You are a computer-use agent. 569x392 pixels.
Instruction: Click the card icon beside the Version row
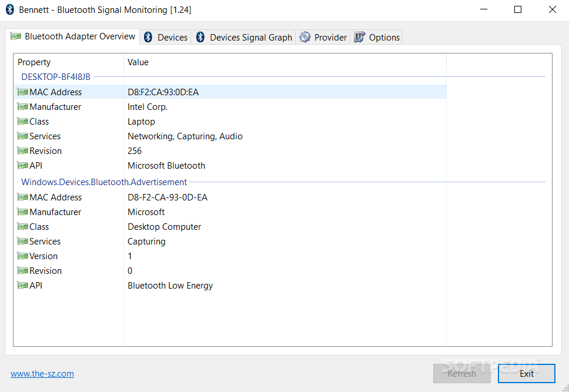pyautogui.click(x=23, y=256)
